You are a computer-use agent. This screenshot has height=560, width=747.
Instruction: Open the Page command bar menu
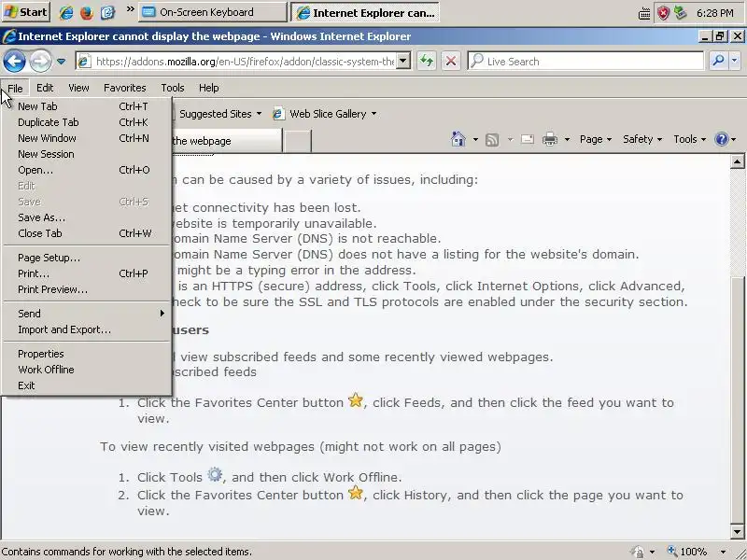coord(595,139)
